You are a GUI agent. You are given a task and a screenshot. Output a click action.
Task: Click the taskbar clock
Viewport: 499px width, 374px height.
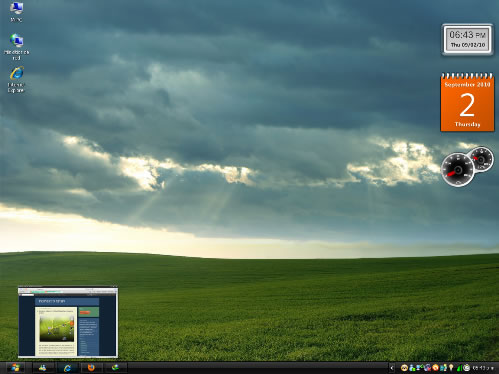click(x=483, y=368)
